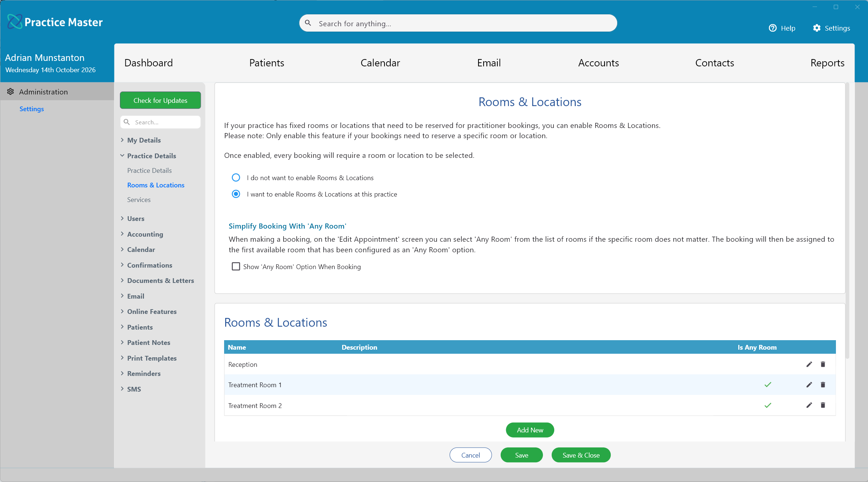868x482 pixels.
Task: Expand the My Details section
Action: (x=122, y=140)
